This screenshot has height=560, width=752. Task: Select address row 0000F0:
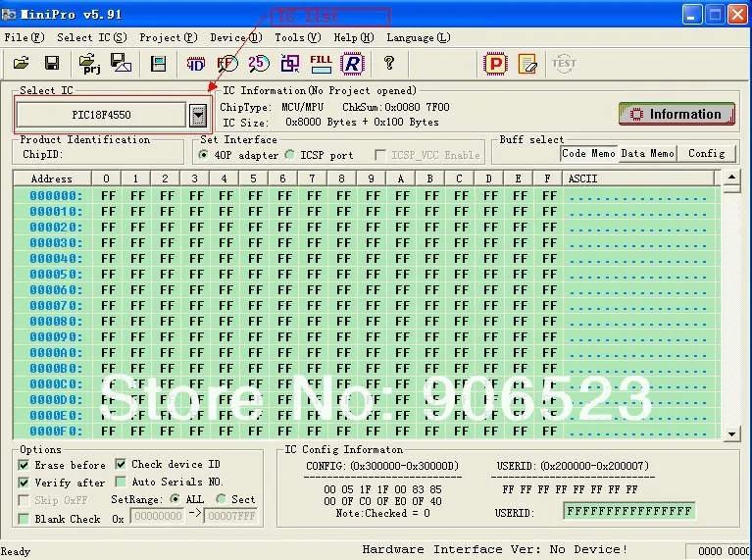click(56, 431)
